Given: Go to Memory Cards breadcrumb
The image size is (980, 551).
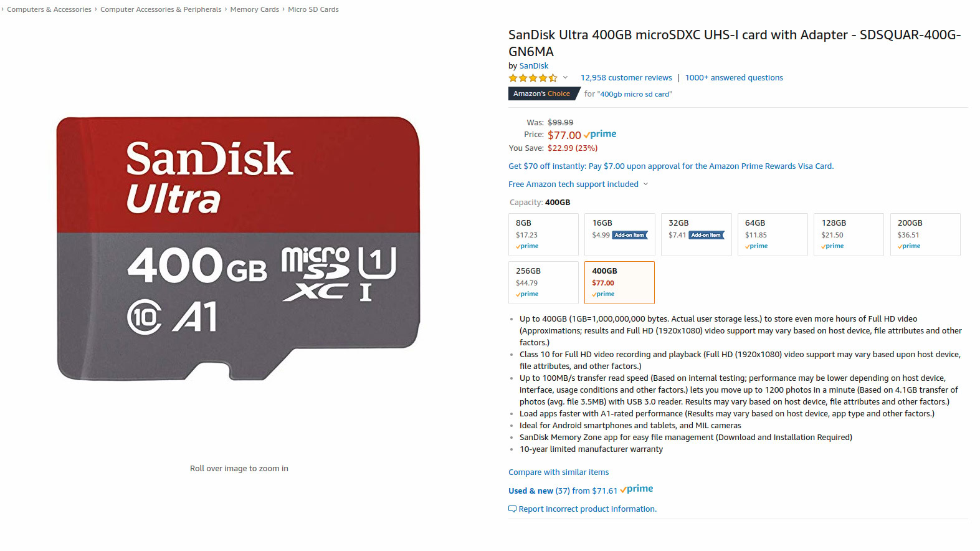Looking at the screenshot, I should tap(254, 9).
